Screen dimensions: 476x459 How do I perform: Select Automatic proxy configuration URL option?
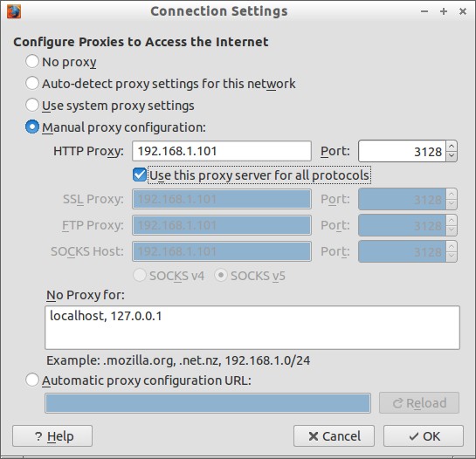coord(32,380)
